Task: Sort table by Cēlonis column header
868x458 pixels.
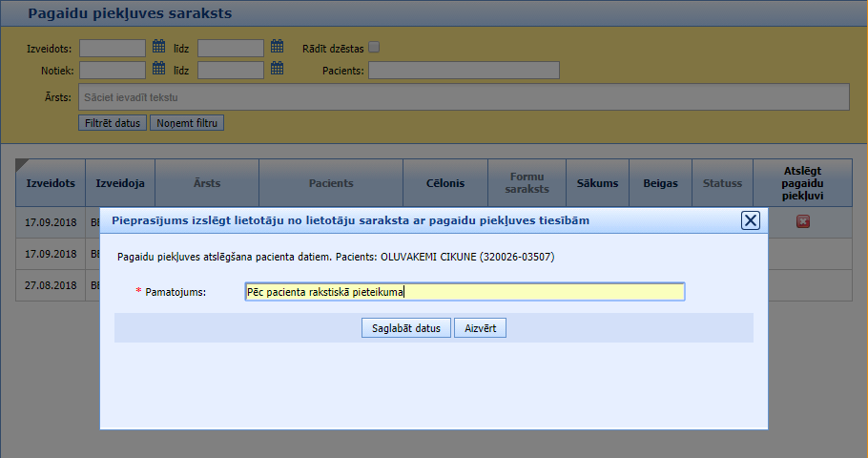Action: click(x=444, y=182)
